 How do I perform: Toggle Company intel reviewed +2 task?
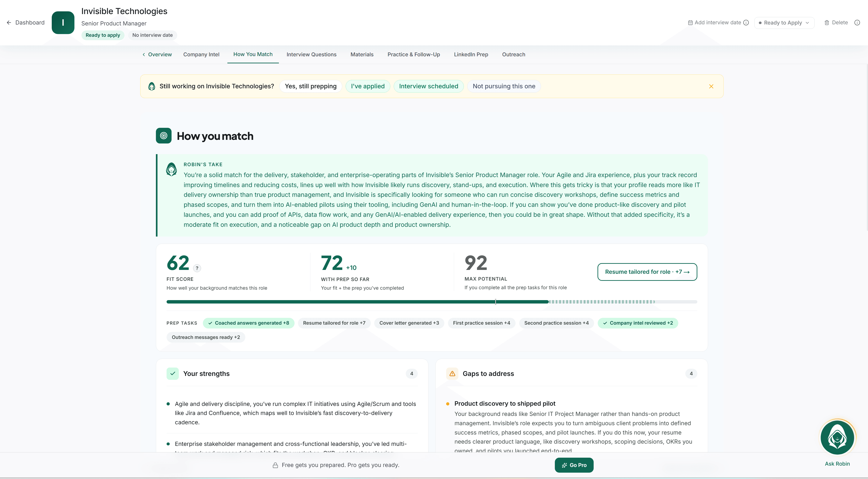pyautogui.click(x=638, y=323)
